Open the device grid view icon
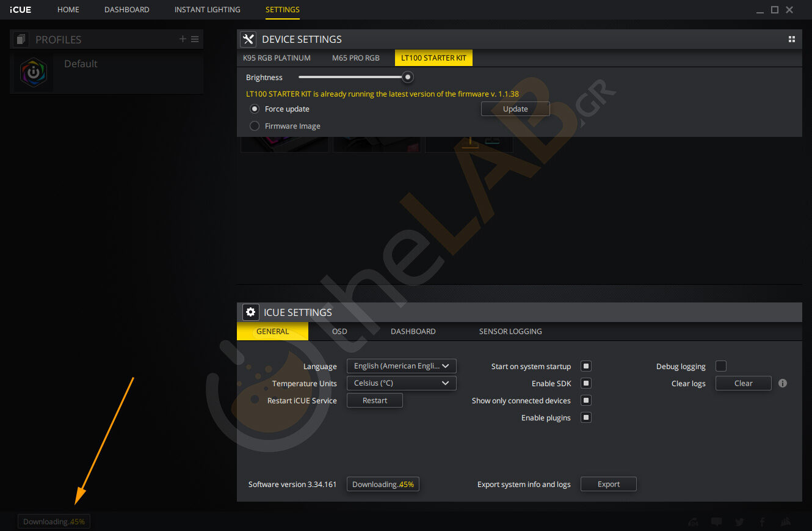The width and height of the screenshot is (812, 531). coord(792,39)
